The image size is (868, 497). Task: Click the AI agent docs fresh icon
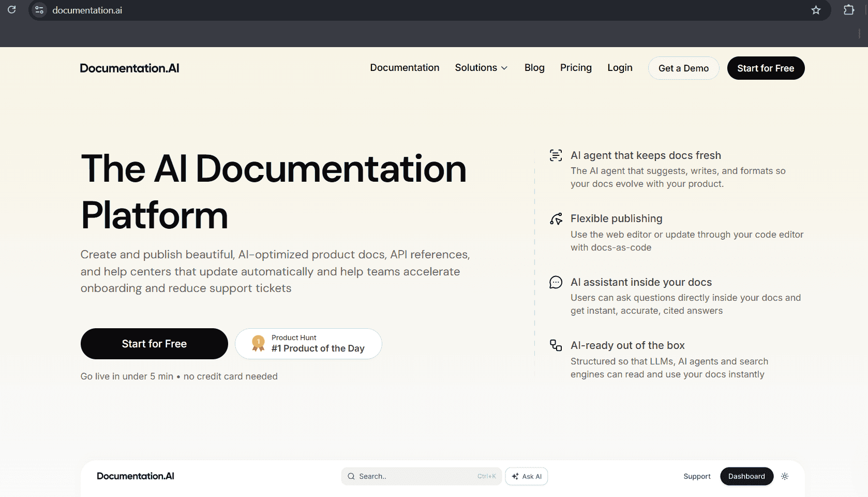coord(556,155)
